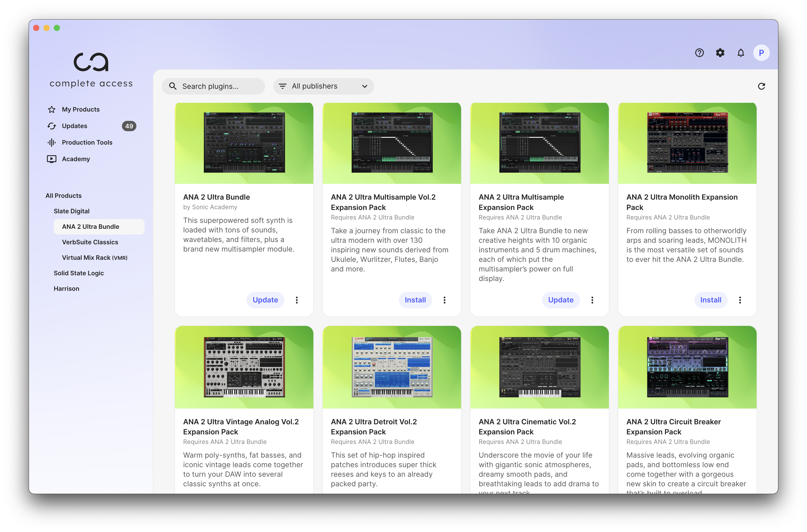Open the Academy section
The width and height of the screenshot is (807, 532).
point(76,159)
